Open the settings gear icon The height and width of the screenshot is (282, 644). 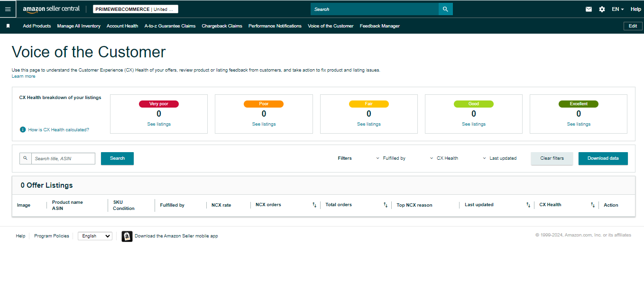602,9
